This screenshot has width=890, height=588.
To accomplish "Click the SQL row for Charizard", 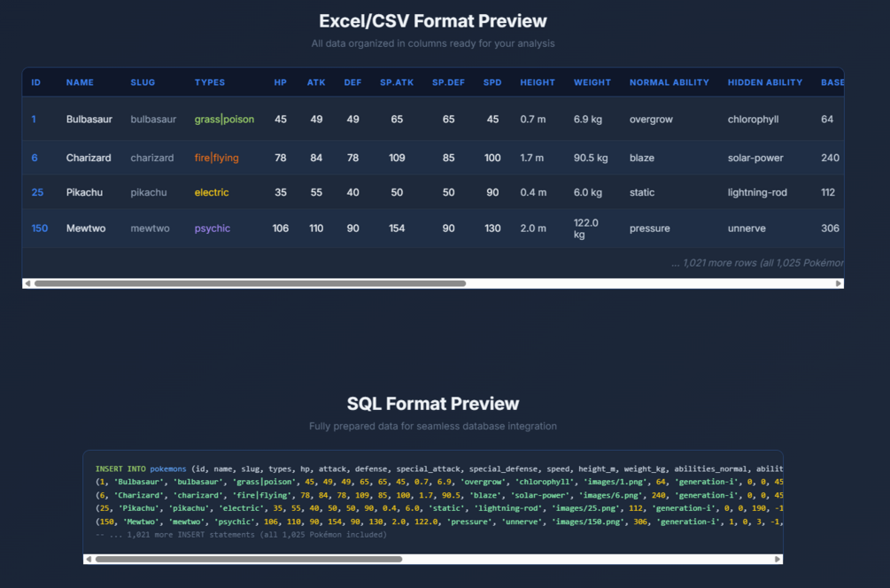I will (438, 495).
